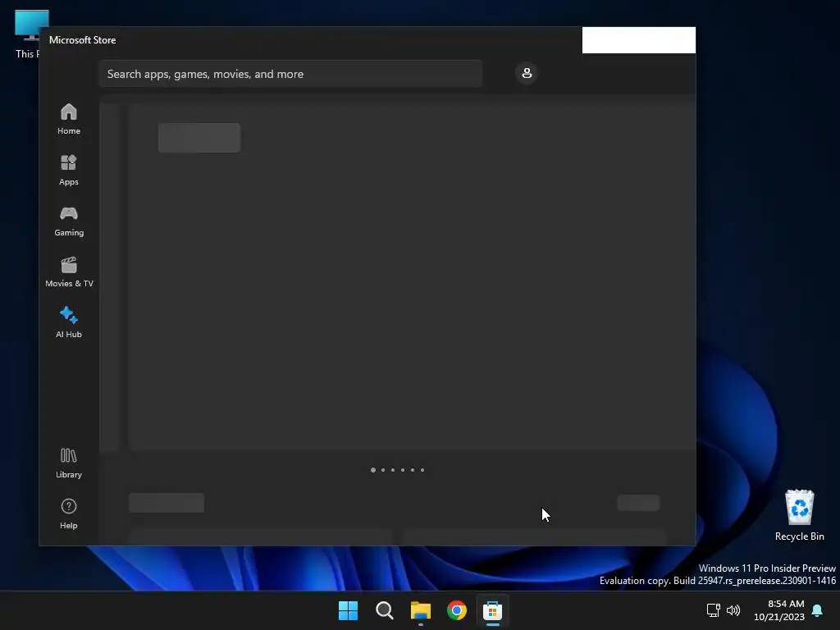840x630 pixels.
Task: Open the Windows Start menu
Action: click(348, 610)
